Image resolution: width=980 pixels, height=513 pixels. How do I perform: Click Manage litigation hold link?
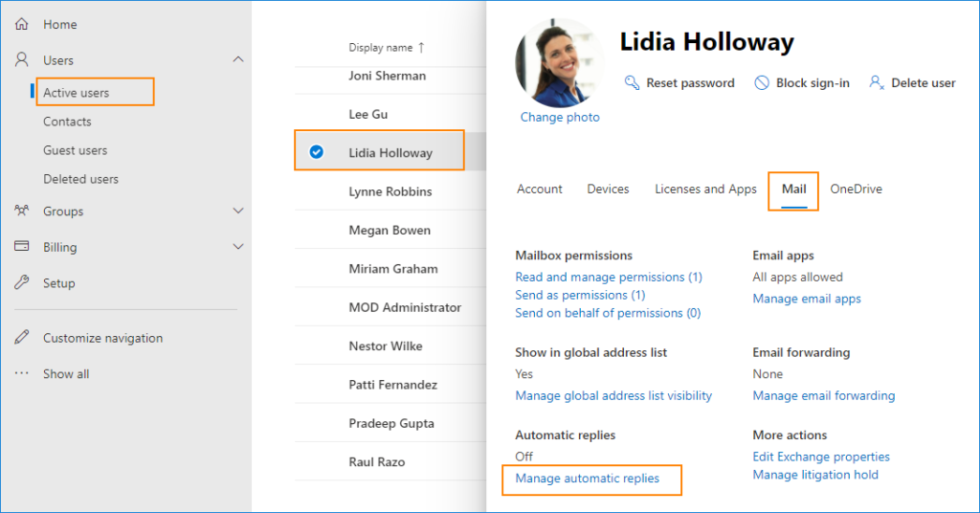815,475
